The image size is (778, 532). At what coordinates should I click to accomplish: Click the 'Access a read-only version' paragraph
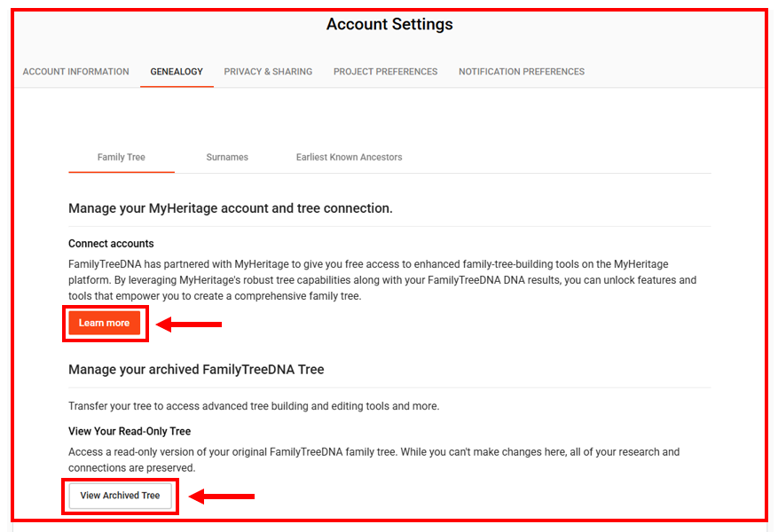[374, 459]
